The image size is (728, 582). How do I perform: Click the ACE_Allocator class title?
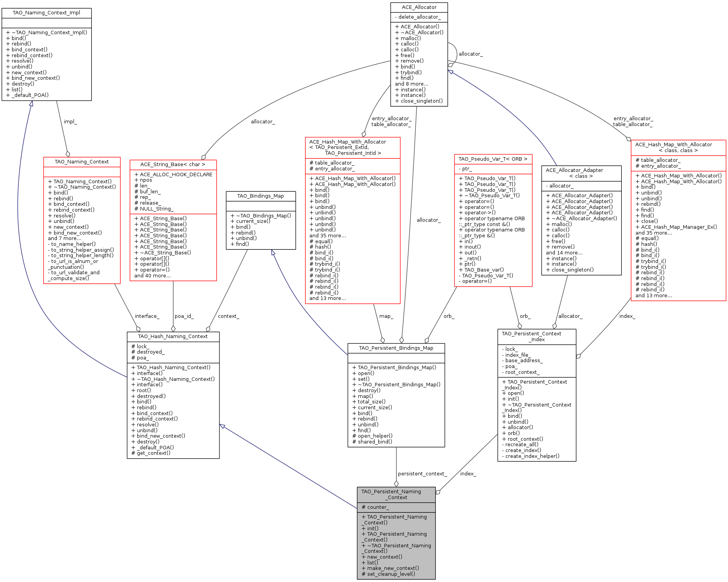(419, 7)
